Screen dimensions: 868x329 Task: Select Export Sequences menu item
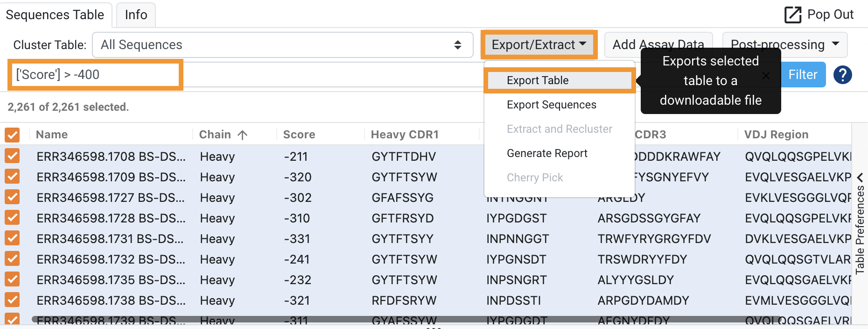coord(551,105)
